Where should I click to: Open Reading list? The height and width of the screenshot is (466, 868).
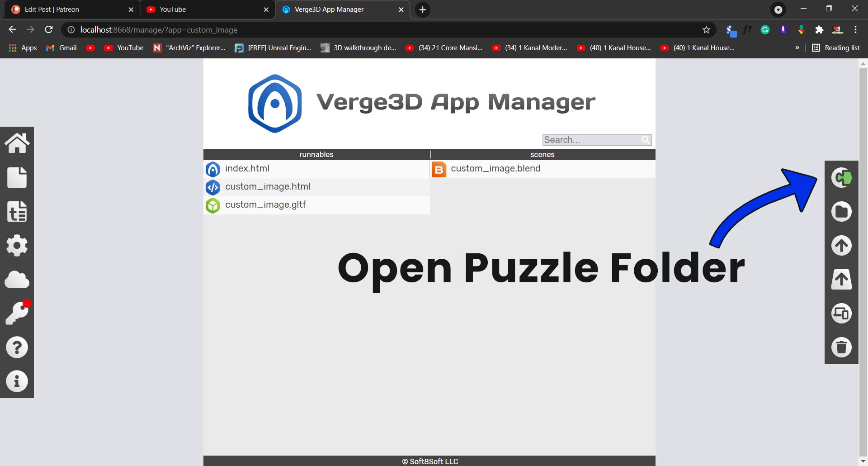point(836,48)
